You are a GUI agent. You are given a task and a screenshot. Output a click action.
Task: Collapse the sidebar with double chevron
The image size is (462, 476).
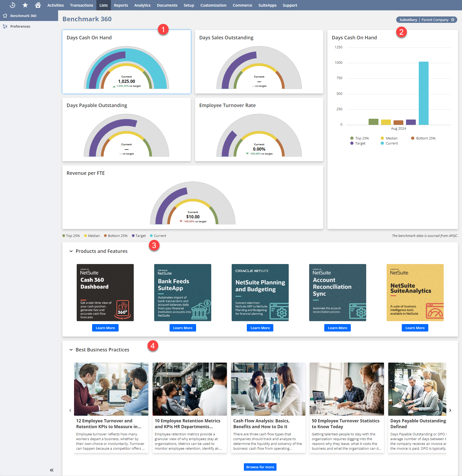tap(51, 470)
